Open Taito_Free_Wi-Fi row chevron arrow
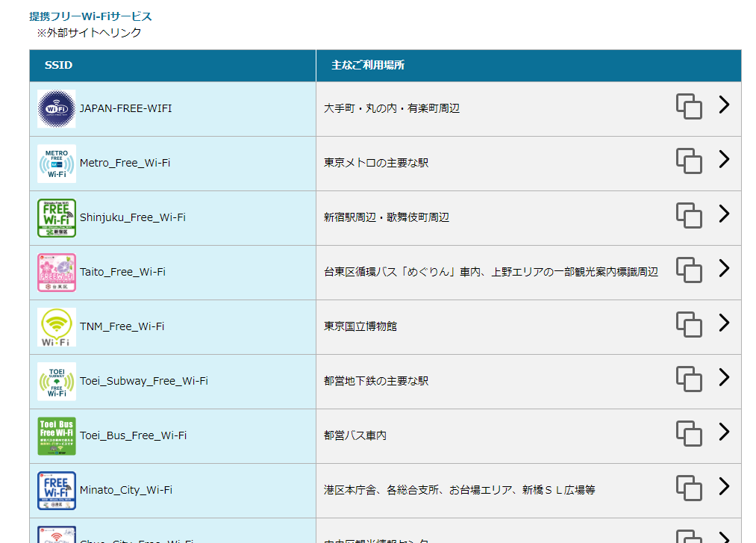 tap(724, 268)
